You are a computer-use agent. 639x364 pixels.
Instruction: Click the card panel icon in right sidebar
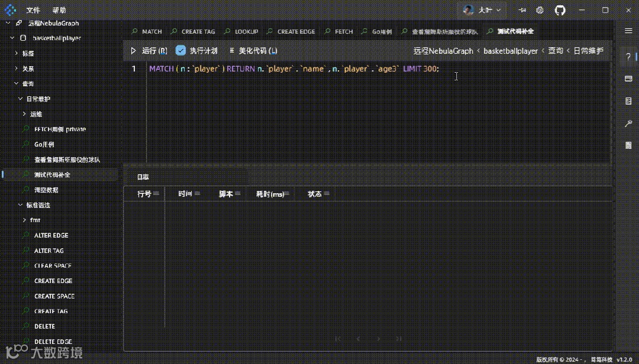click(x=628, y=79)
